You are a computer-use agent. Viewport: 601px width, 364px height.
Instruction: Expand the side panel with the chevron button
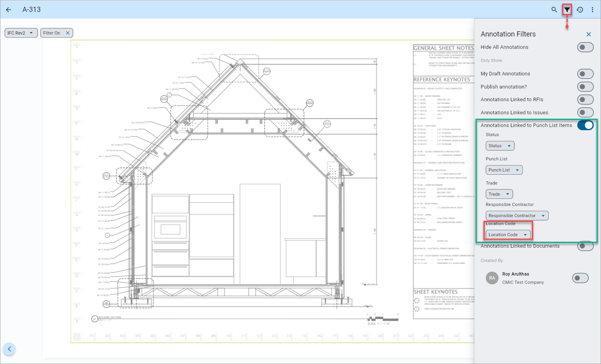tap(9, 349)
